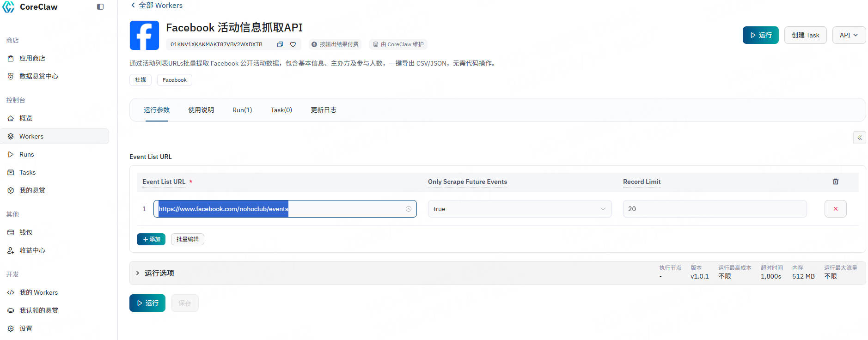Go back to 全部 Workers

pos(157,6)
